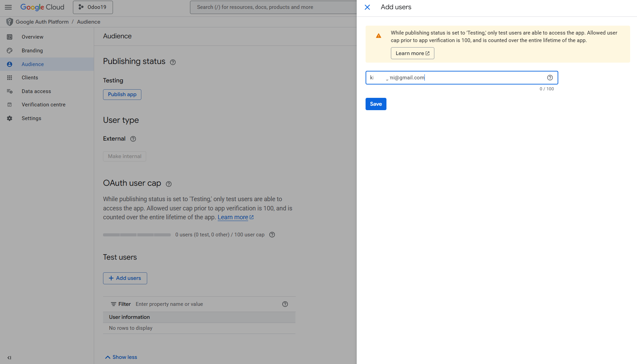
Task: Click Learn more in warning banner
Action: [412, 53]
